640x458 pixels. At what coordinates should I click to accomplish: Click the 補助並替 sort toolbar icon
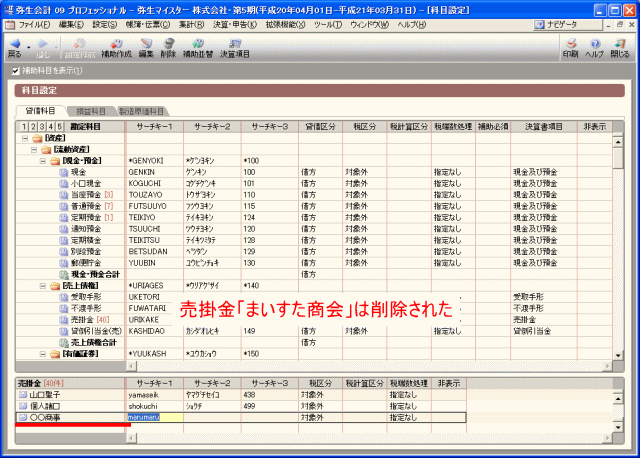pyautogui.click(x=198, y=47)
